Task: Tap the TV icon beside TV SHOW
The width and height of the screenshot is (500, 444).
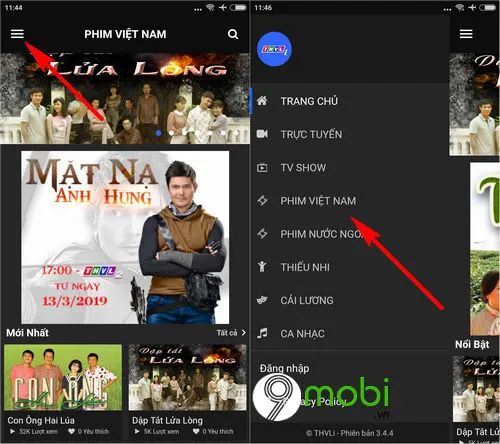Action: [262, 167]
